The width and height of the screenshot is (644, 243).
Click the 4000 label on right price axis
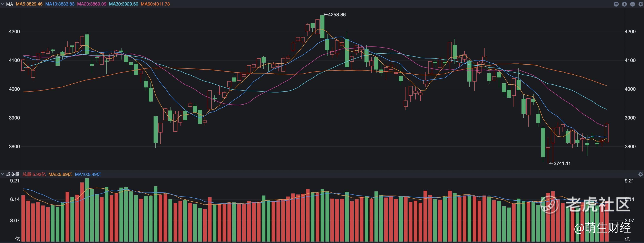pyautogui.click(x=630, y=89)
